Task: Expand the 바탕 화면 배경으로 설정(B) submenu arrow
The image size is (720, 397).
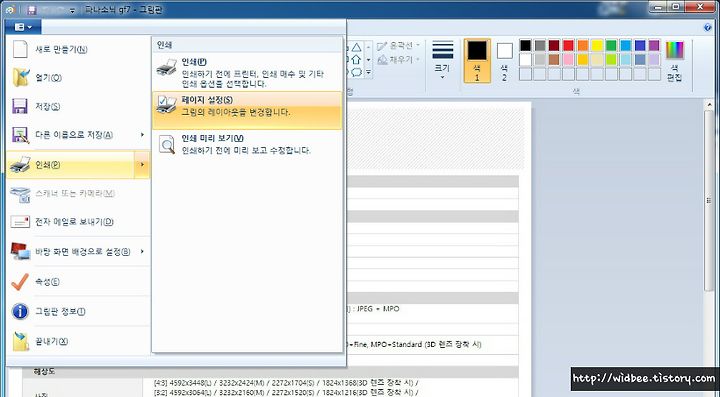Action: point(142,252)
